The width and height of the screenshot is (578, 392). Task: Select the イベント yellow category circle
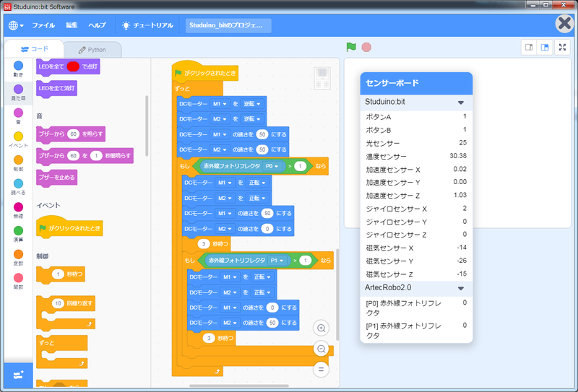coord(18,136)
